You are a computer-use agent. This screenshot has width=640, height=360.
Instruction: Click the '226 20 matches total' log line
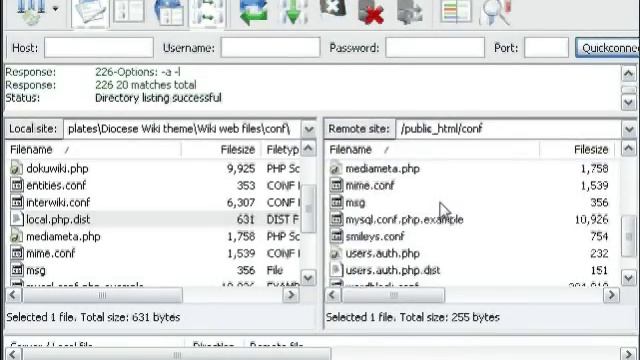coord(146,85)
